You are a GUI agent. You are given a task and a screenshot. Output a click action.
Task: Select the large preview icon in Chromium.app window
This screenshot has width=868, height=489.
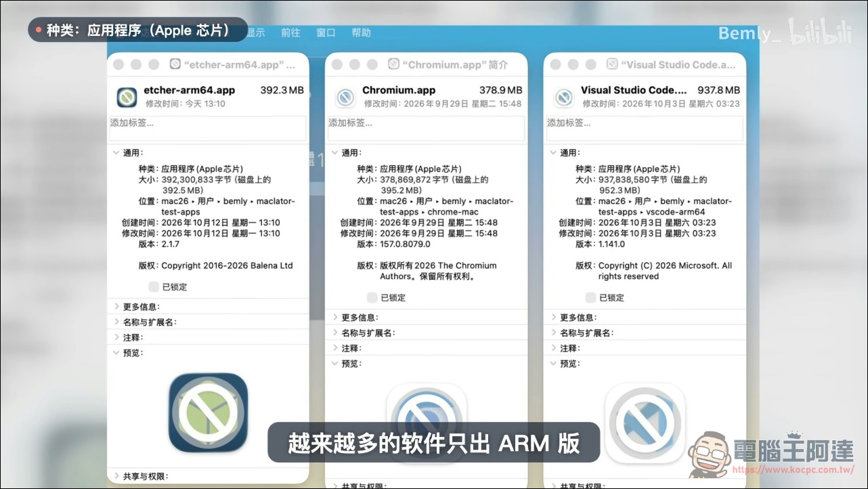coord(426,423)
